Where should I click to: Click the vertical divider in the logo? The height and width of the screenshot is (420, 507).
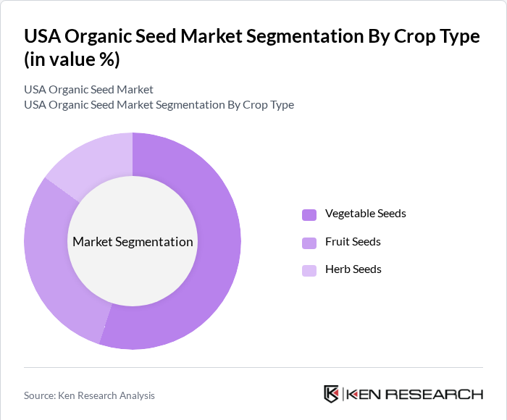pos(343,394)
